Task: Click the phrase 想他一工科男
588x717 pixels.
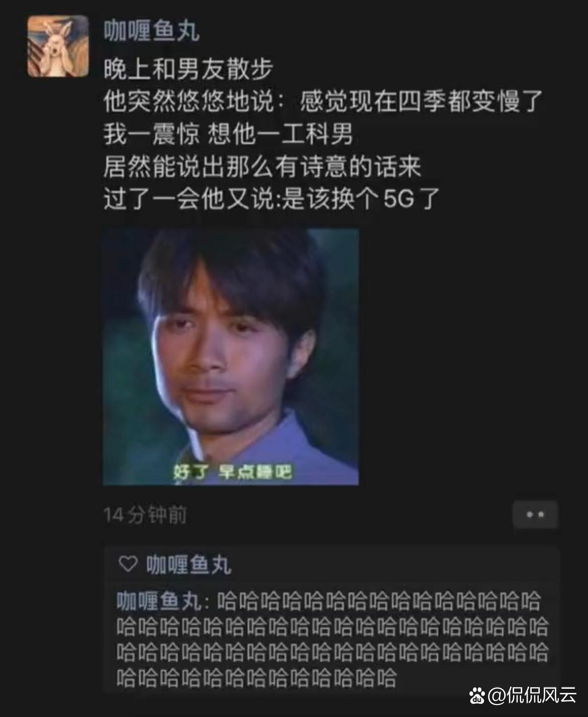Action: coord(280,134)
